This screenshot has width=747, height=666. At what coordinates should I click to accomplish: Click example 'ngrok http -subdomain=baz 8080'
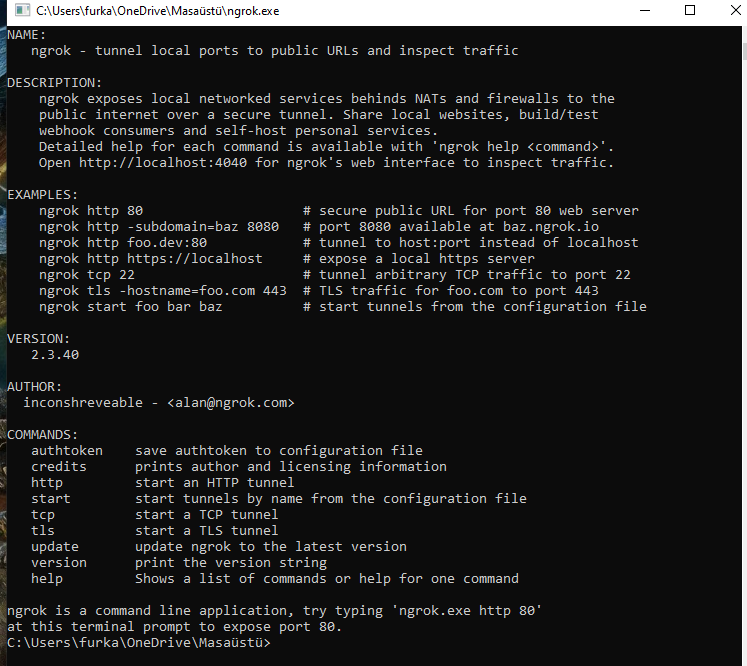point(159,227)
